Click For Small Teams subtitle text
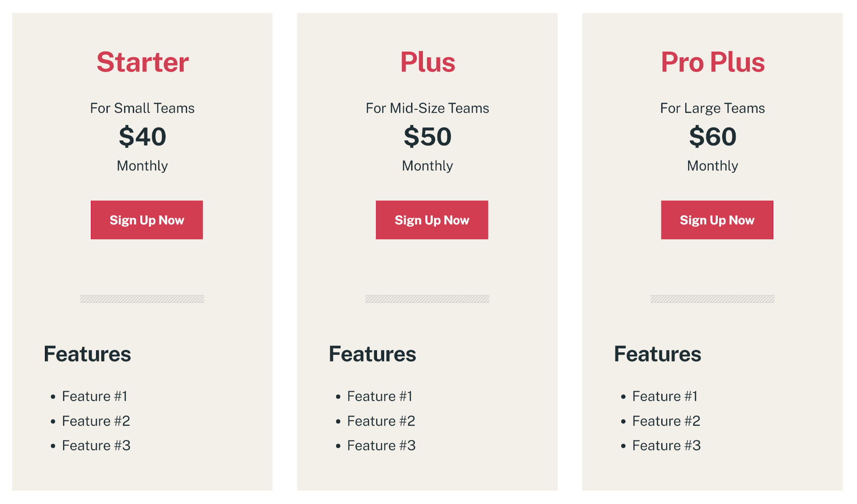This screenshot has width=857, height=504. point(143,108)
